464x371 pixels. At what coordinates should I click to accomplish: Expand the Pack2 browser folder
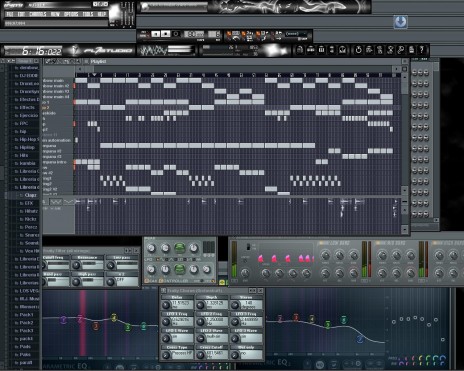click(25, 323)
